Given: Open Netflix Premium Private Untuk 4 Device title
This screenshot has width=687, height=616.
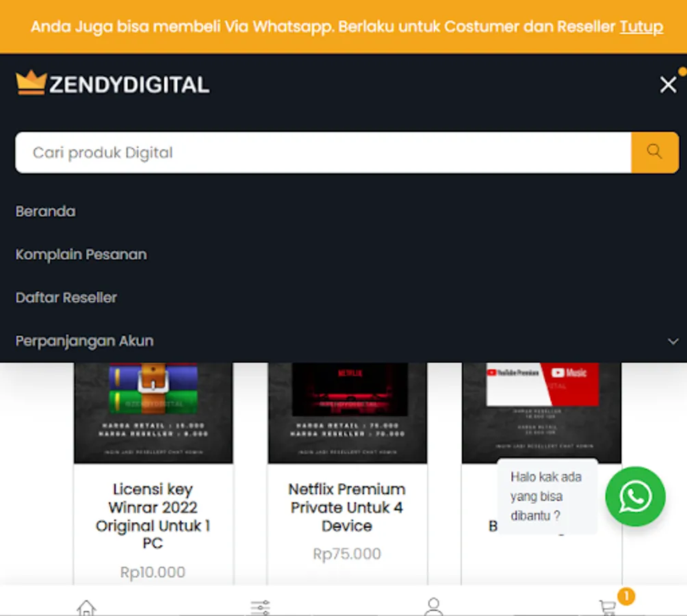Looking at the screenshot, I should coord(346,507).
